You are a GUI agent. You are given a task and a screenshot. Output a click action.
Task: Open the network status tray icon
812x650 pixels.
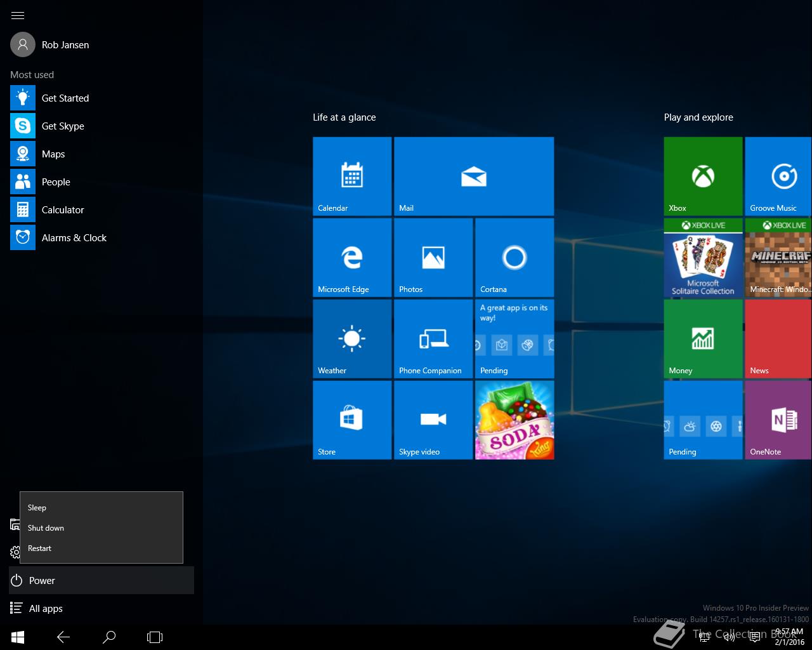point(704,637)
